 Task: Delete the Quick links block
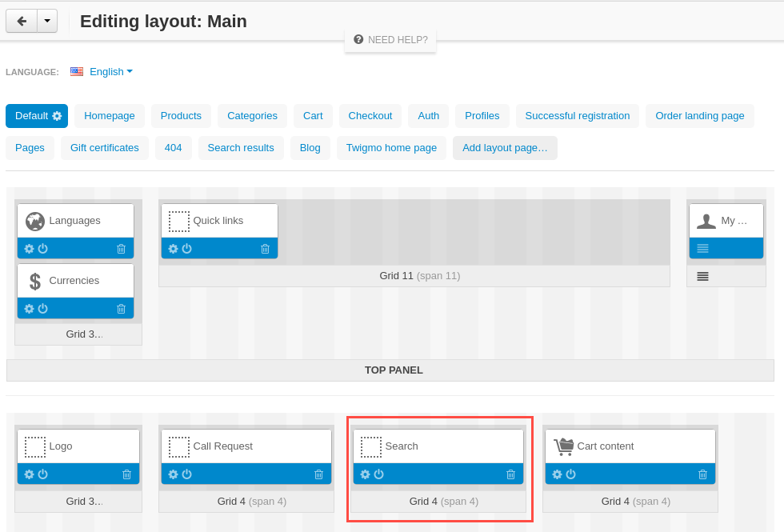[x=265, y=249]
